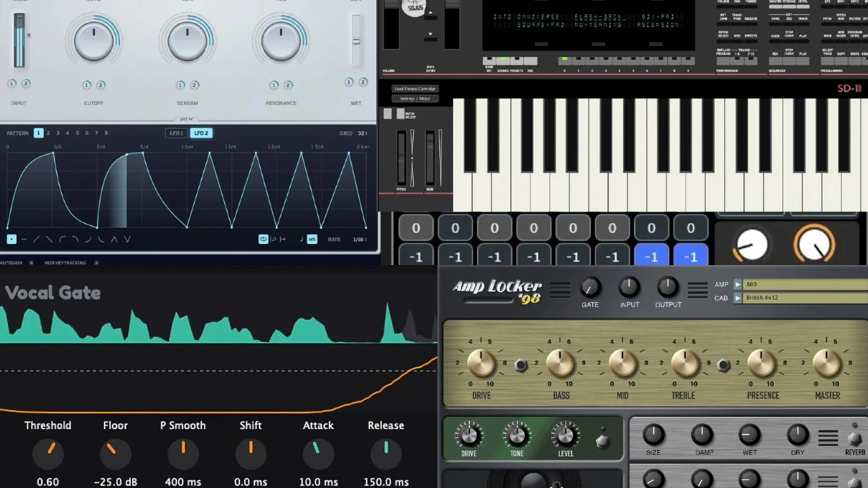Toggle the green drive pedal footswitch
Screen dimensions: 868x488
(x=601, y=441)
